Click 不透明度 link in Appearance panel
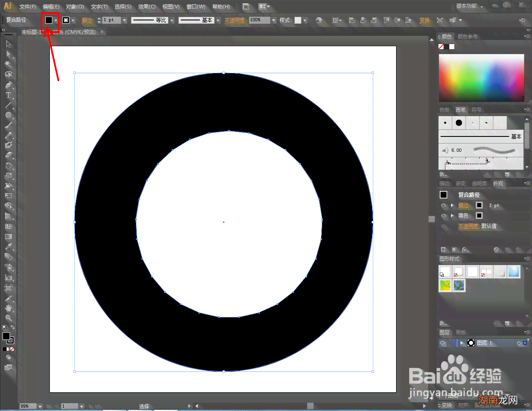532x411 pixels. (469, 226)
